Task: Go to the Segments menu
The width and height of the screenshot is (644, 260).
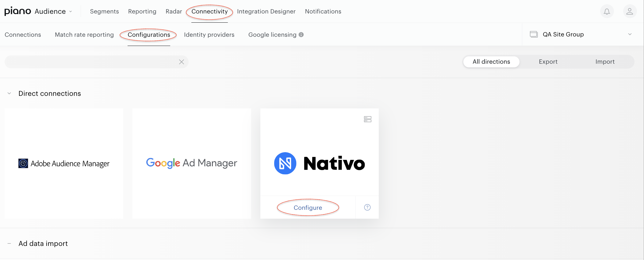Action: pos(104,11)
